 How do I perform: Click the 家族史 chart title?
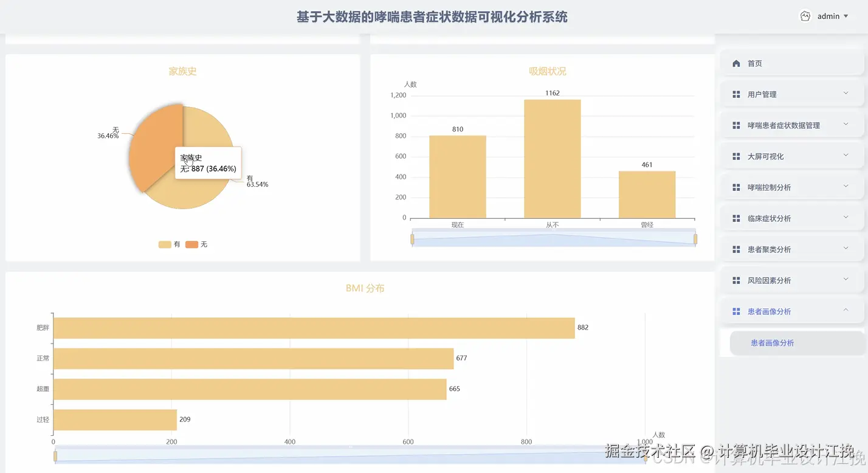tap(182, 71)
